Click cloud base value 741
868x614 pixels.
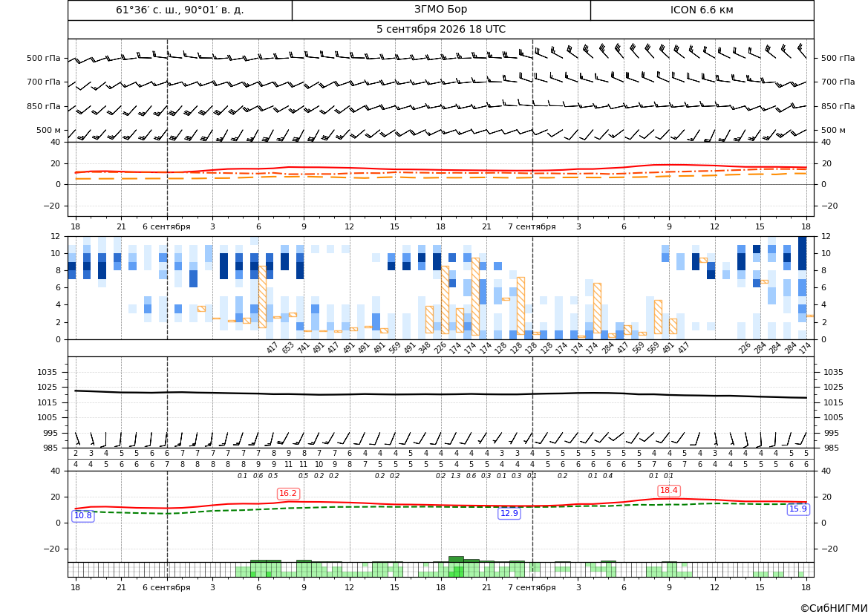pos(302,347)
